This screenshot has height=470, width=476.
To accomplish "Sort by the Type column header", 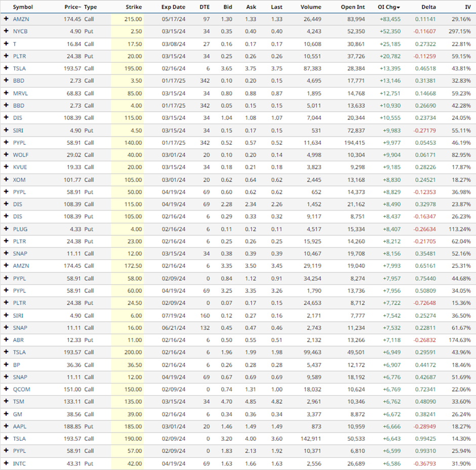I will (91, 7).
